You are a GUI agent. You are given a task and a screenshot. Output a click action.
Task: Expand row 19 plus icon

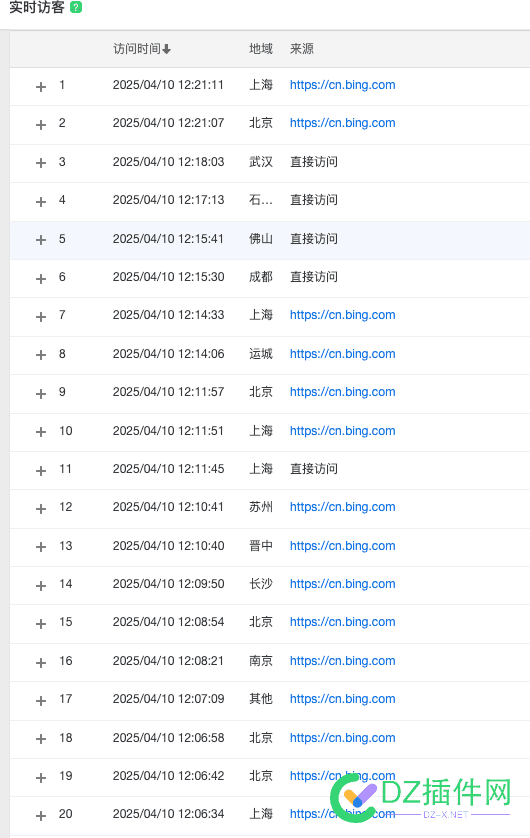click(x=41, y=778)
